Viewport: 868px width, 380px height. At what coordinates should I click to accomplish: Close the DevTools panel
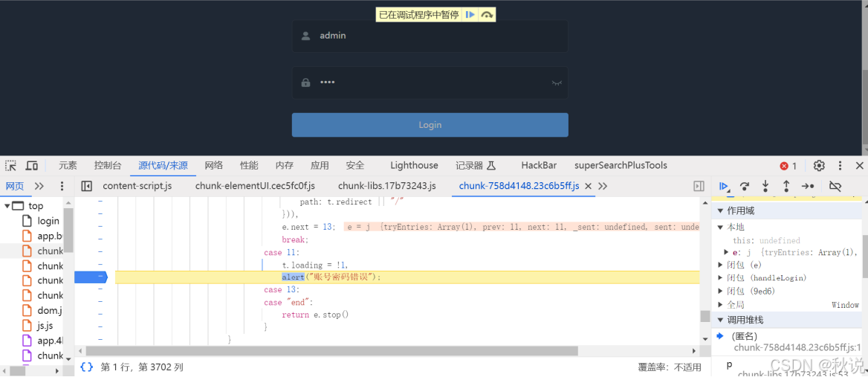[859, 165]
